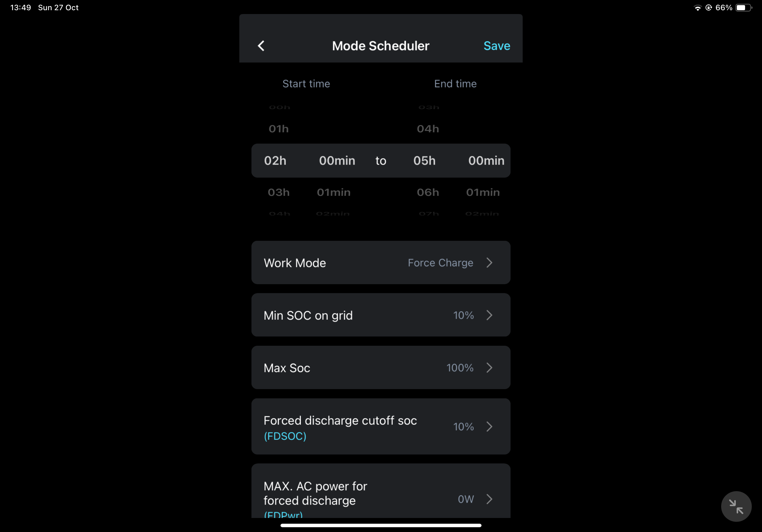Click the collapse fullscreen icon
The height and width of the screenshot is (532, 762).
(736, 506)
